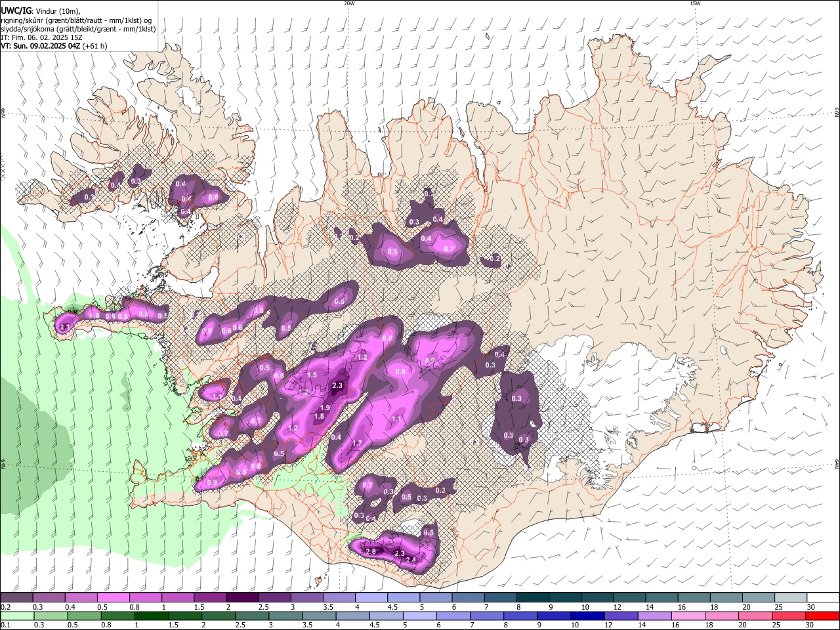Click the 1.8 snowfall value on the map
Viewport: 840px width, 630px height.
coord(320,416)
